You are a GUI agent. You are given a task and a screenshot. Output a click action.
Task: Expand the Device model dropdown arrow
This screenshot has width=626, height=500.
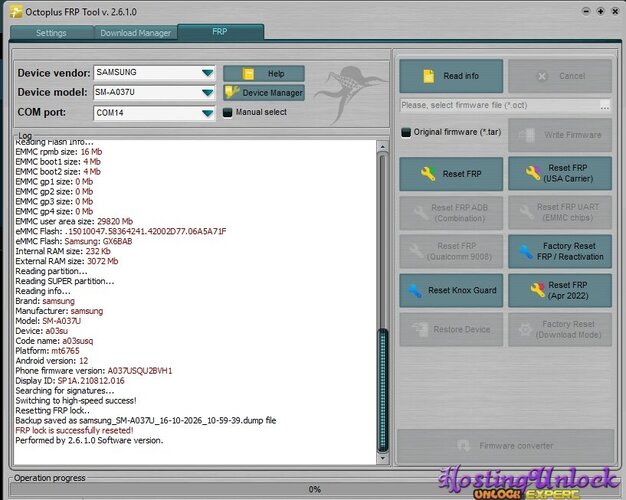(x=207, y=93)
